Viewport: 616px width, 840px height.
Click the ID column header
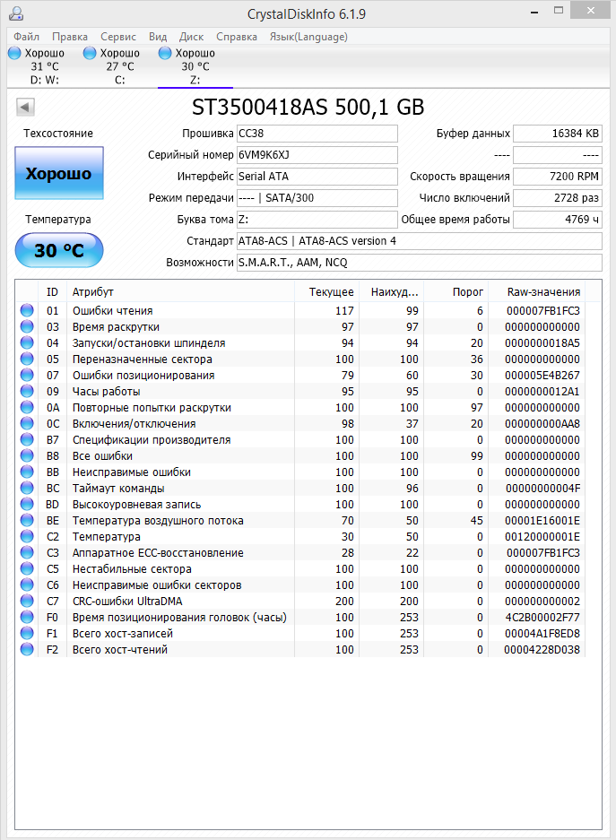[52, 292]
